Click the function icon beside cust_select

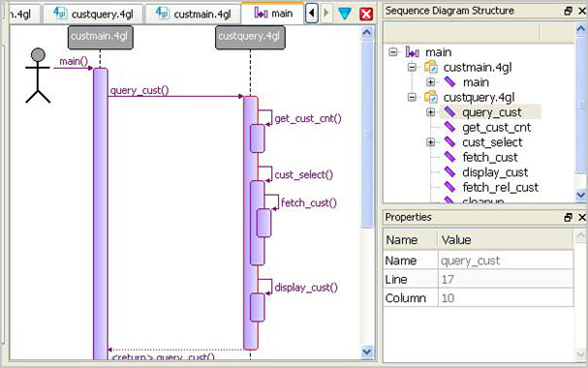coord(449,141)
